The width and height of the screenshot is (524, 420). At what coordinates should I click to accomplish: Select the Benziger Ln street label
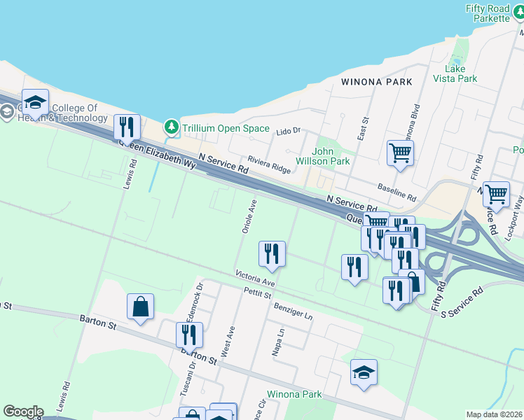293,311
